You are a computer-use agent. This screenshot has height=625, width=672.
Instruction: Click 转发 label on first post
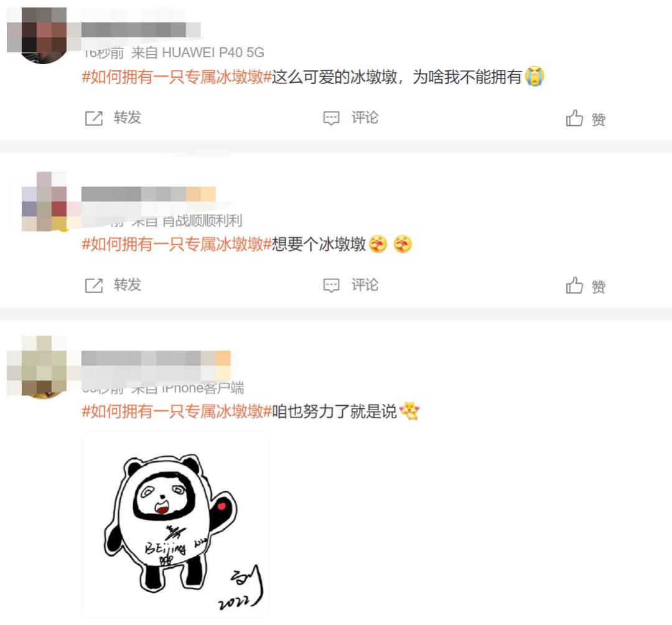click(128, 118)
